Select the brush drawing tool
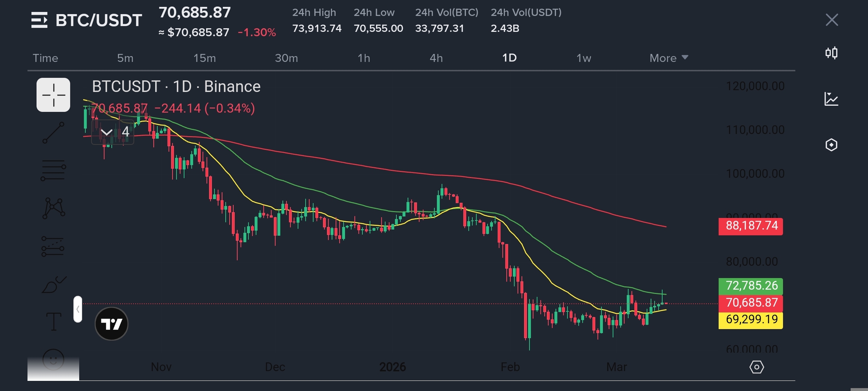The height and width of the screenshot is (391, 868). tap(54, 285)
